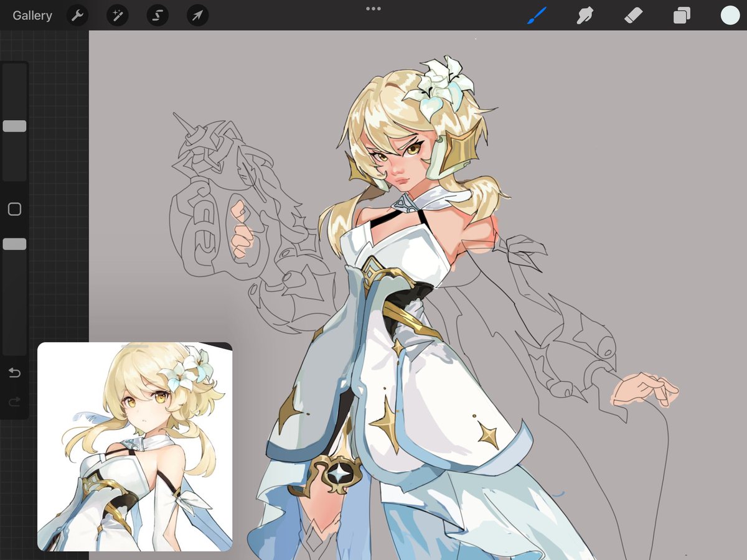The image size is (747, 560).
Task: Tap the reference image window
Action: pos(135,447)
